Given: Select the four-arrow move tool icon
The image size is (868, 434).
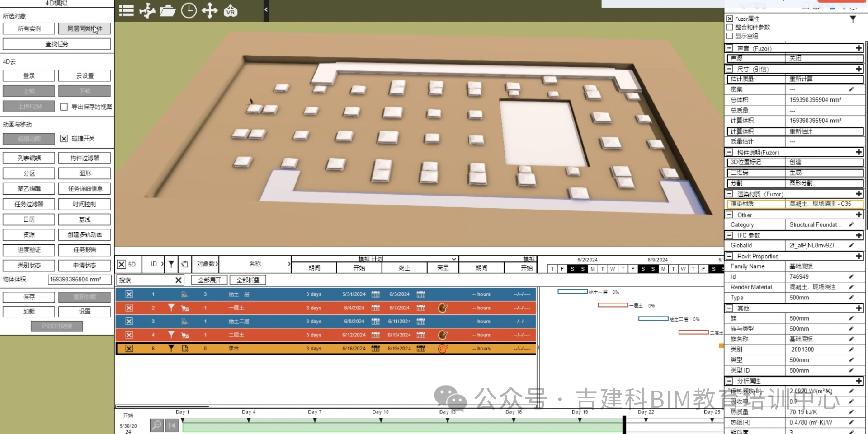Looking at the screenshot, I should coord(210,10).
